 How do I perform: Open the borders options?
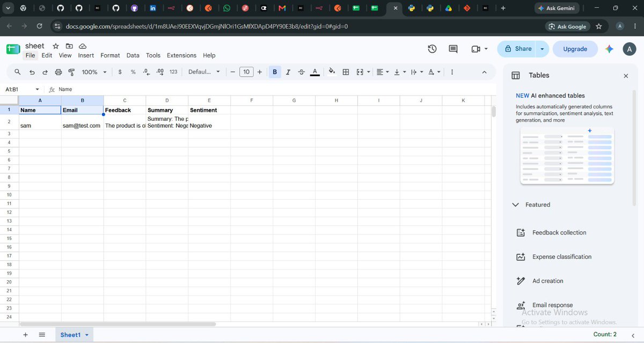click(x=346, y=72)
